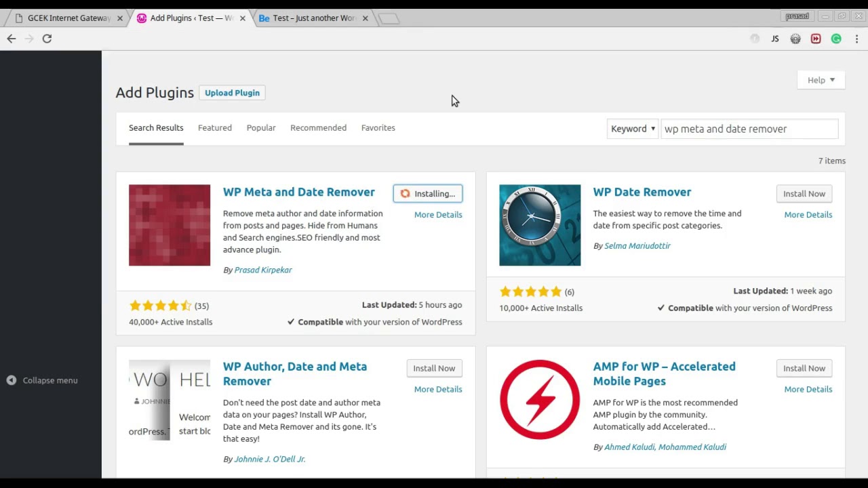Close the Test – Just another WordPress tab

pyautogui.click(x=365, y=18)
